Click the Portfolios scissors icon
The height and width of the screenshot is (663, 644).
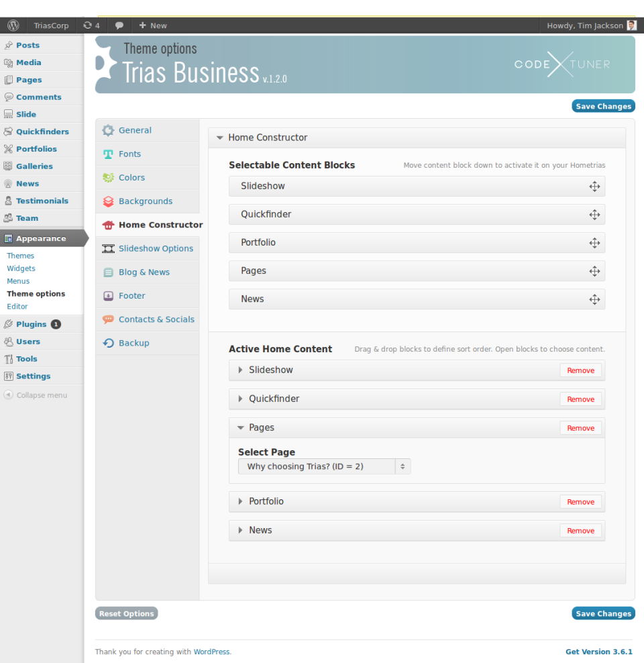pos(8,149)
